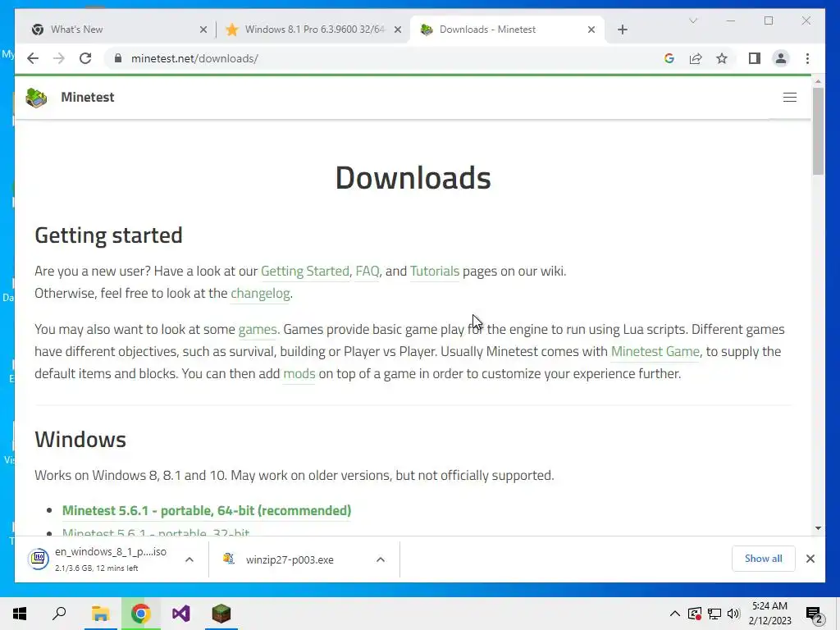This screenshot has height=630, width=840.
Task: Open the Chrome profile avatar menu
Action: 781,58
